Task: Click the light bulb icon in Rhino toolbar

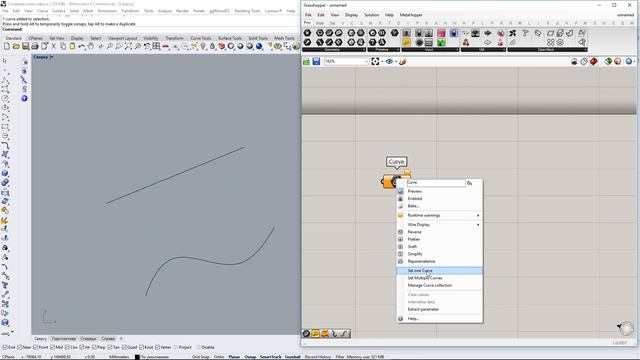Action: point(203,47)
